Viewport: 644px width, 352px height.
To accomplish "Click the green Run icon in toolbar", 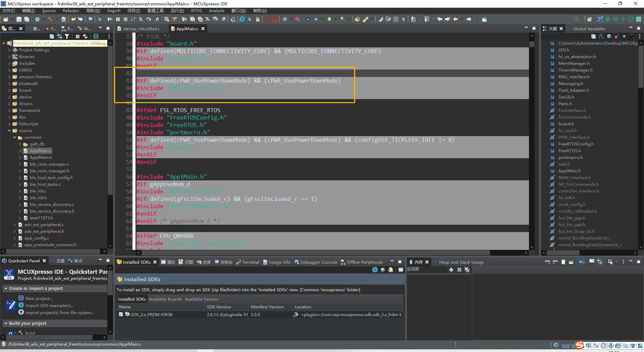I will pyautogui.click(x=329, y=19).
